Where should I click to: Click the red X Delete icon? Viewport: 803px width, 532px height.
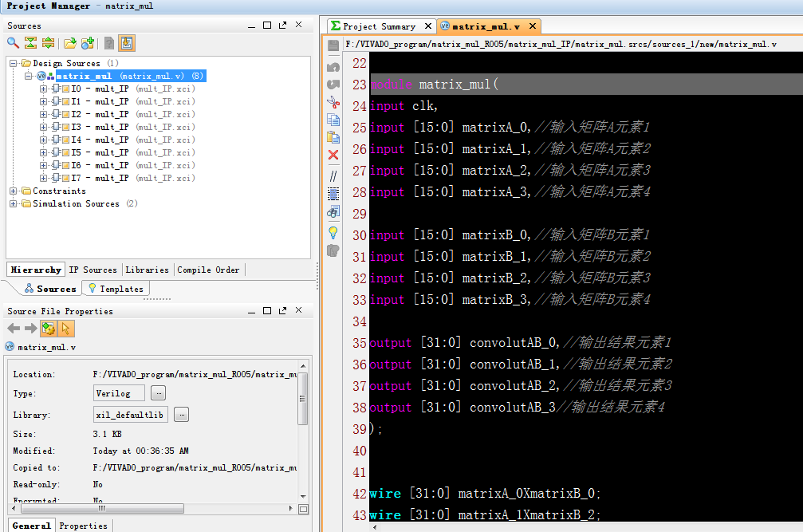(x=333, y=155)
